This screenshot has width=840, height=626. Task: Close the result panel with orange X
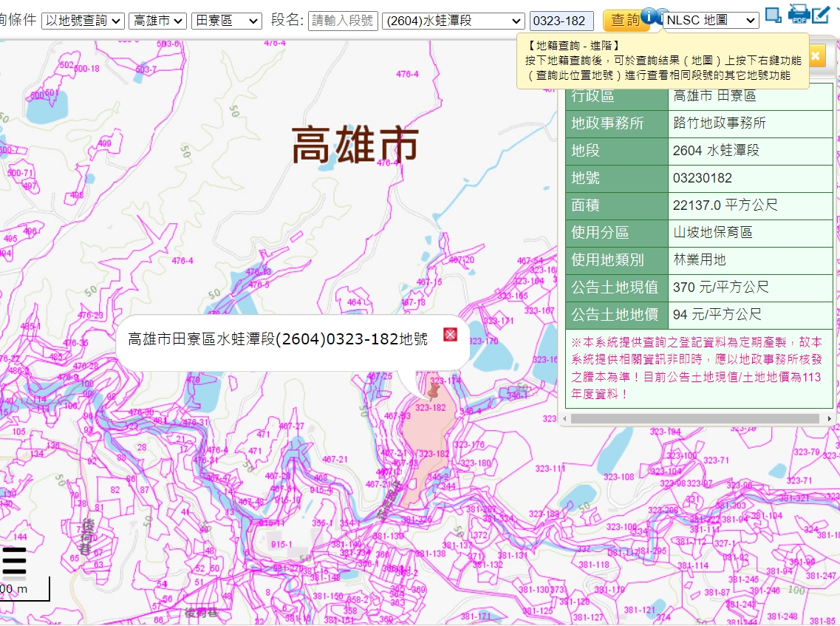coord(816,56)
